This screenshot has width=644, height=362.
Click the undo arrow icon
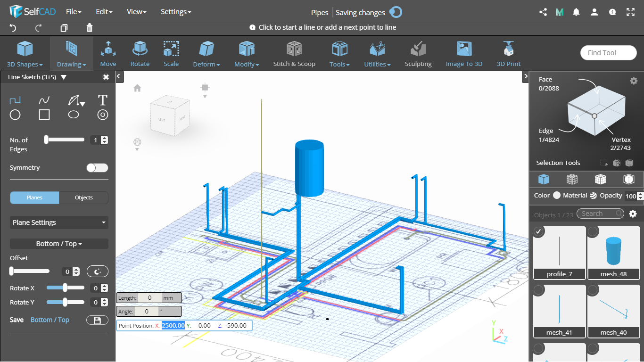point(13,28)
